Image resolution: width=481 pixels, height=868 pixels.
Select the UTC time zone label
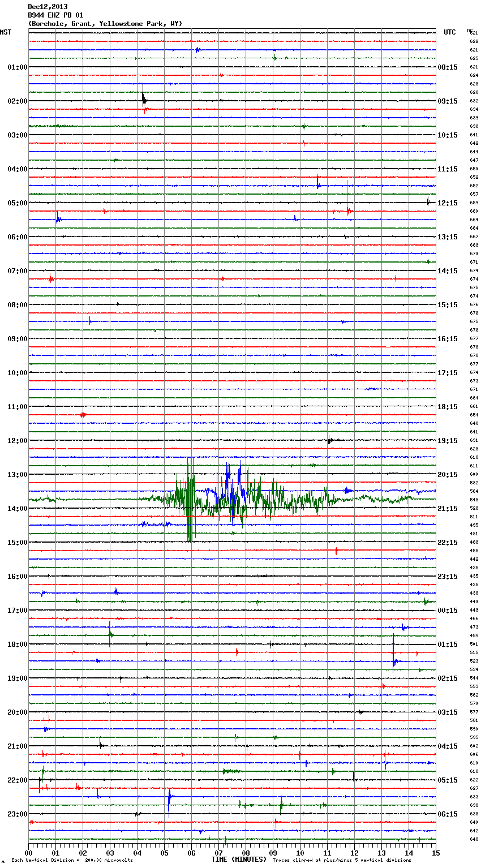[x=450, y=32]
